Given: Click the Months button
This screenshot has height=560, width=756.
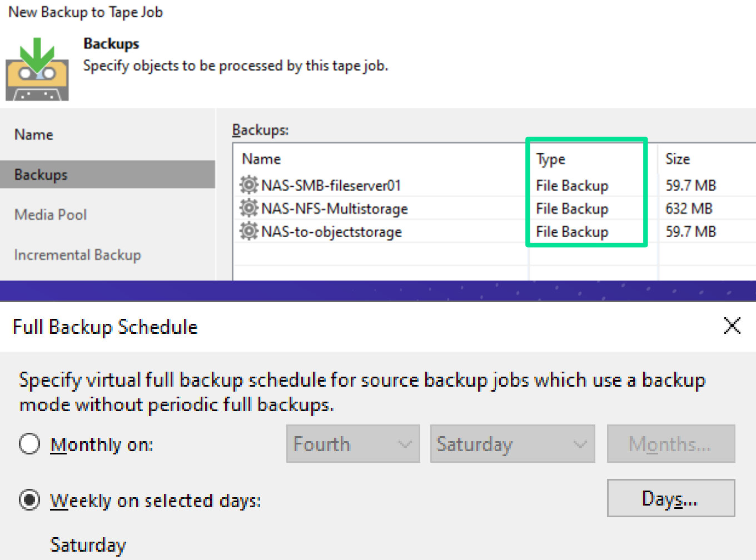Looking at the screenshot, I should 670,444.
